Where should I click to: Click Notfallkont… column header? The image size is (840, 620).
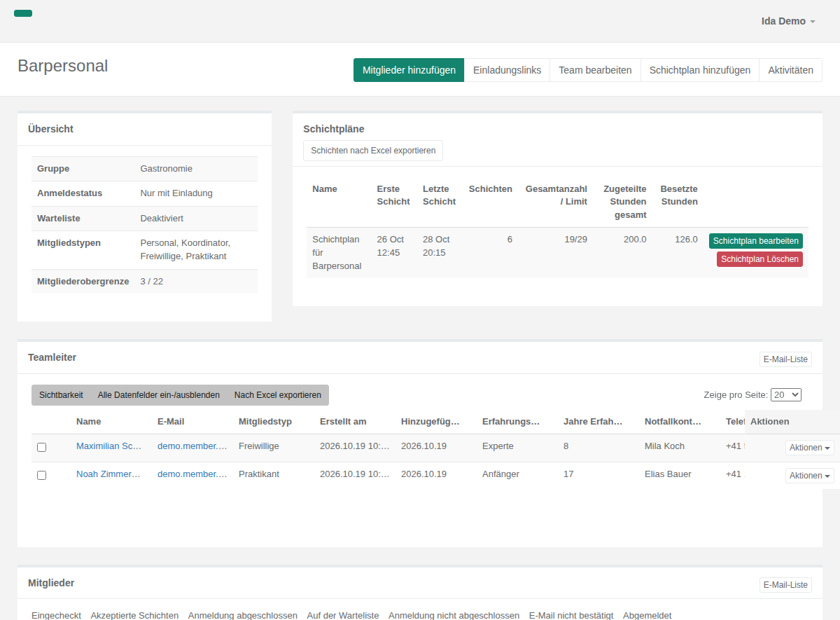(x=673, y=422)
